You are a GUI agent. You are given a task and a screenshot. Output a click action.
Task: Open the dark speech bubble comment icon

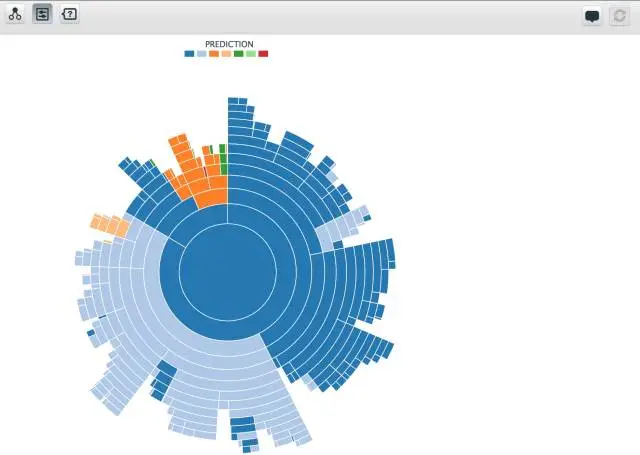point(592,16)
